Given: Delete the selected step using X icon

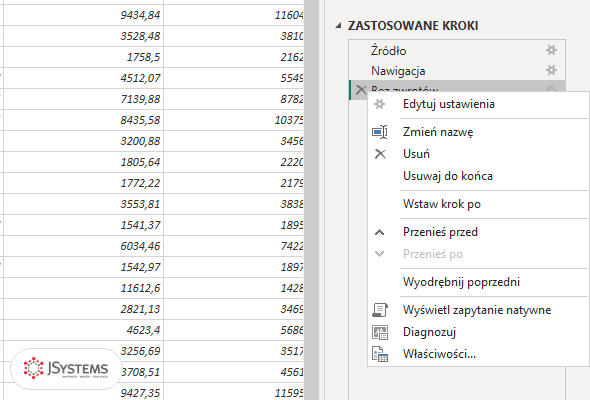Looking at the screenshot, I should (361, 90).
